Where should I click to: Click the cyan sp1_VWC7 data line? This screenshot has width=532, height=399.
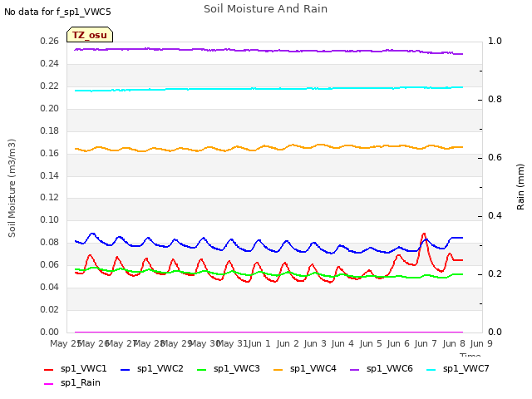268,89
